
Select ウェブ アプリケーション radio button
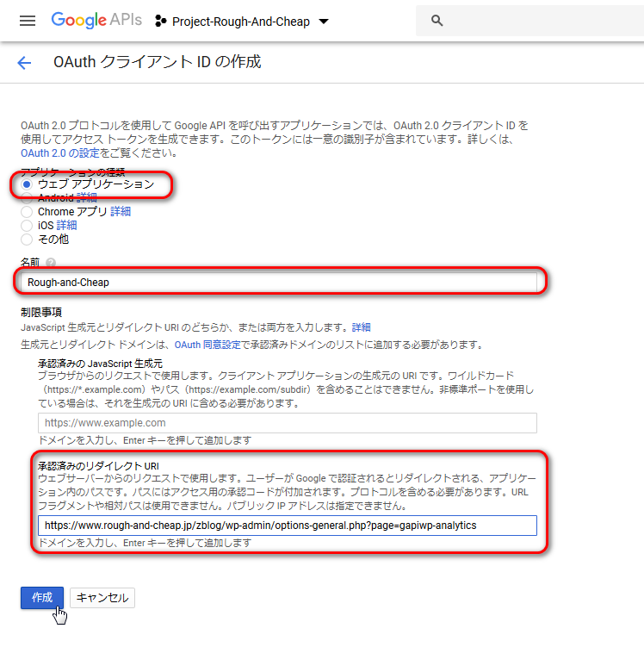(27, 184)
